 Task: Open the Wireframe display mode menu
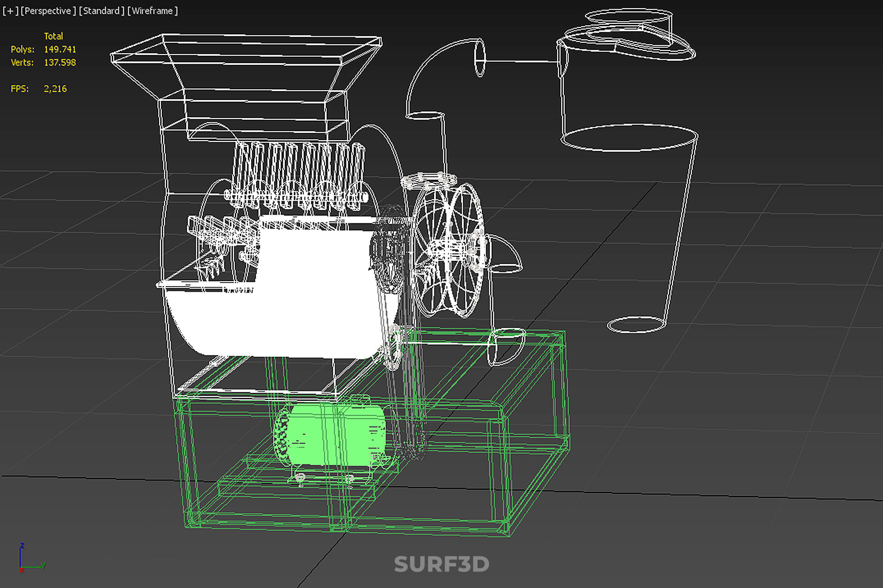tap(153, 11)
